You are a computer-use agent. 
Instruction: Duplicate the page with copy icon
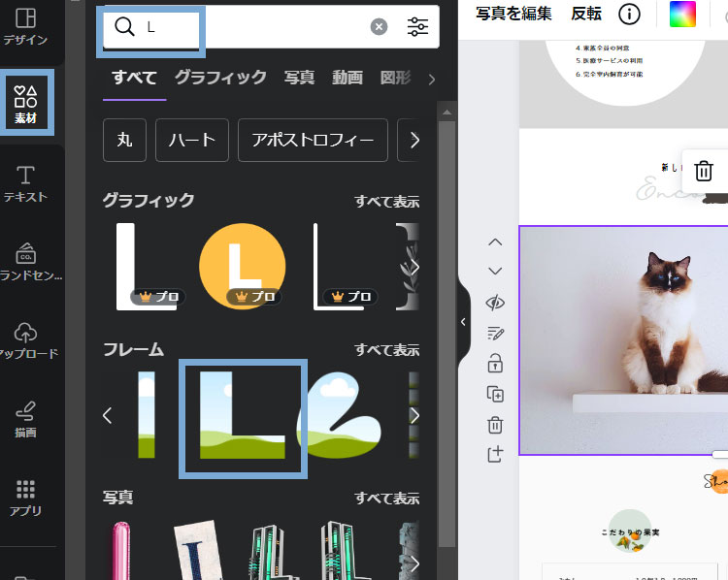pos(495,394)
